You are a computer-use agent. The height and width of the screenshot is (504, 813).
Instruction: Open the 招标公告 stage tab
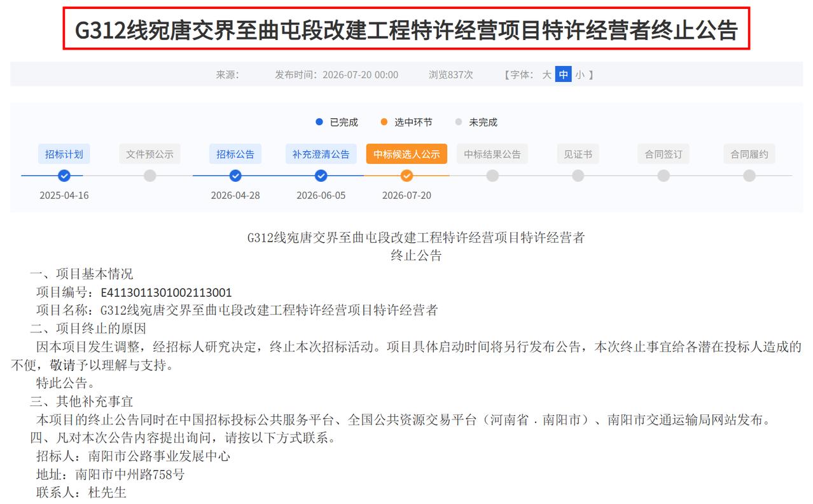coord(235,154)
